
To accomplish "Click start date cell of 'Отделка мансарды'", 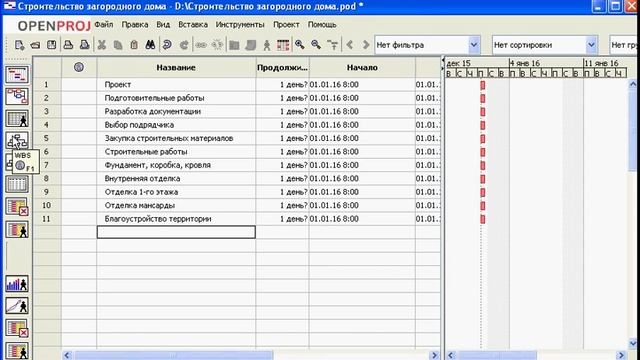I will coord(362,205).
